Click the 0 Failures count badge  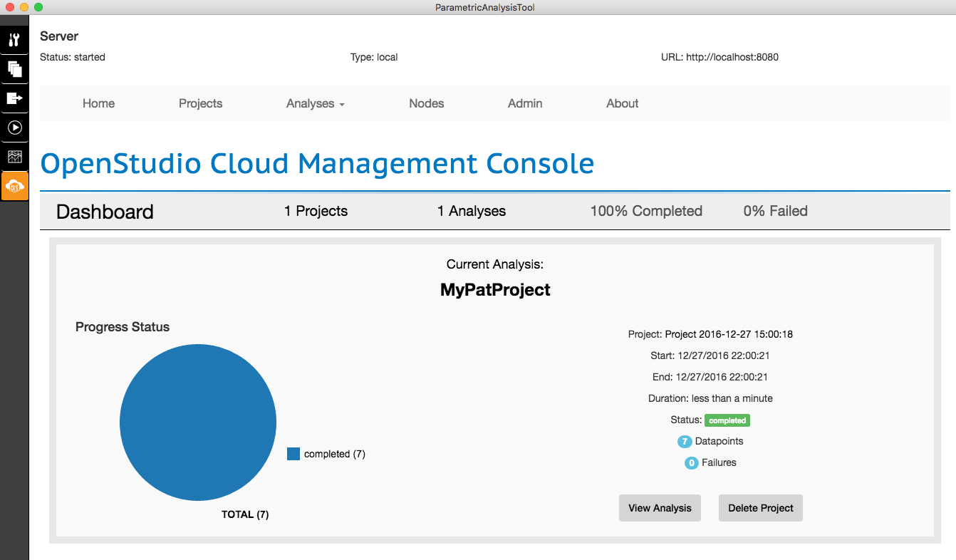pyautogui.click(x=691, y=463)
